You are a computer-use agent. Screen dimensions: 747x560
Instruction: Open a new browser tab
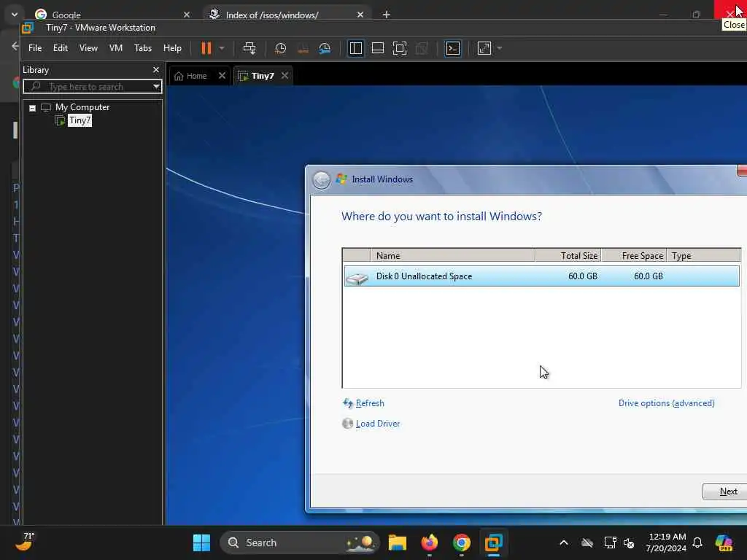tap(387, 15)
